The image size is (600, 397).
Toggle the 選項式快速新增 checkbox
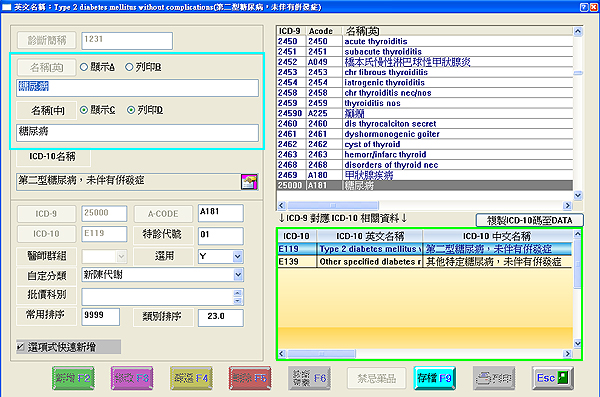point(21,347)
